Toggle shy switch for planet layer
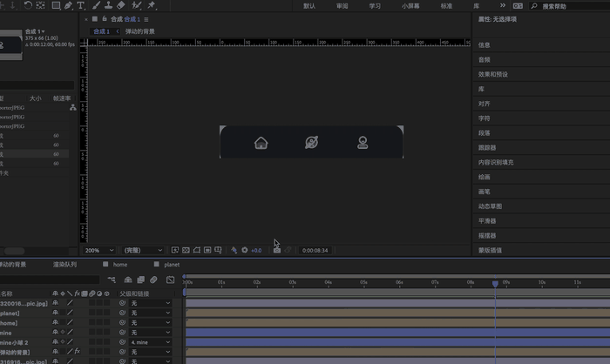Screen dimensions: 610x364 pos(55,313)
